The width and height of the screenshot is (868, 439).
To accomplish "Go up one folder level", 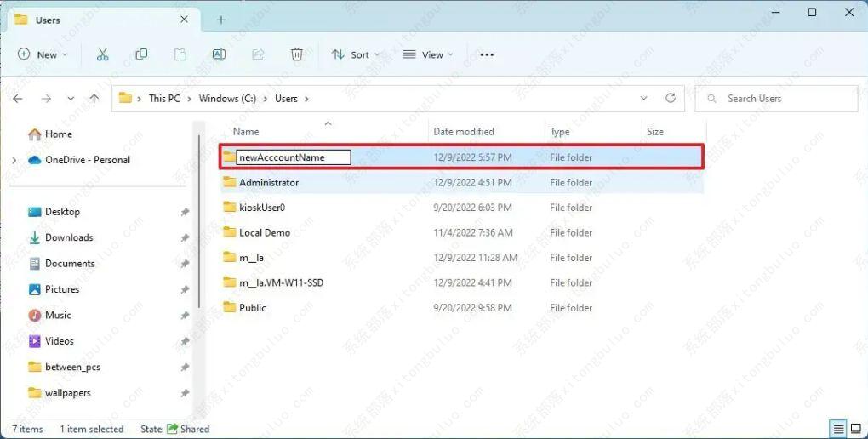I will [94, 99].
